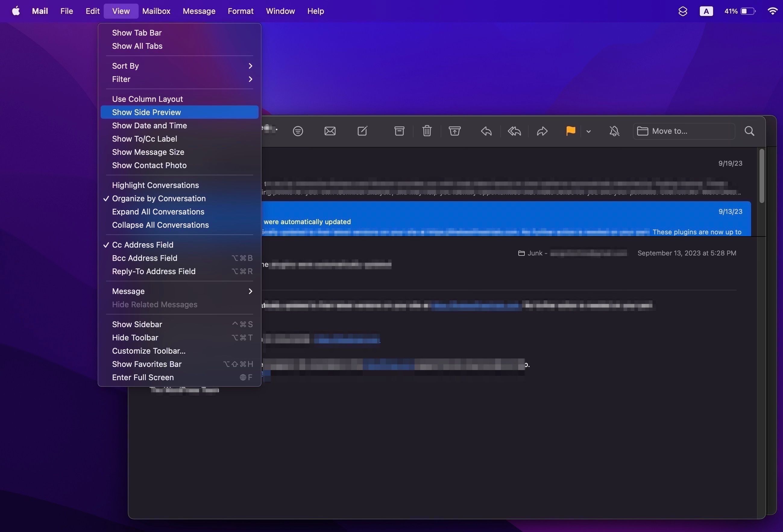Open the Filter submenu

pyautogui.click(x=121, y=79)
